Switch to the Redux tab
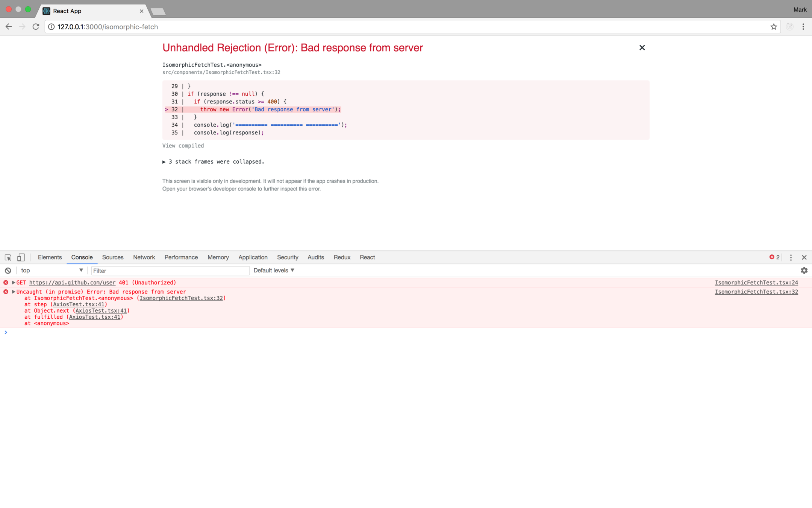 click(342, 257)
